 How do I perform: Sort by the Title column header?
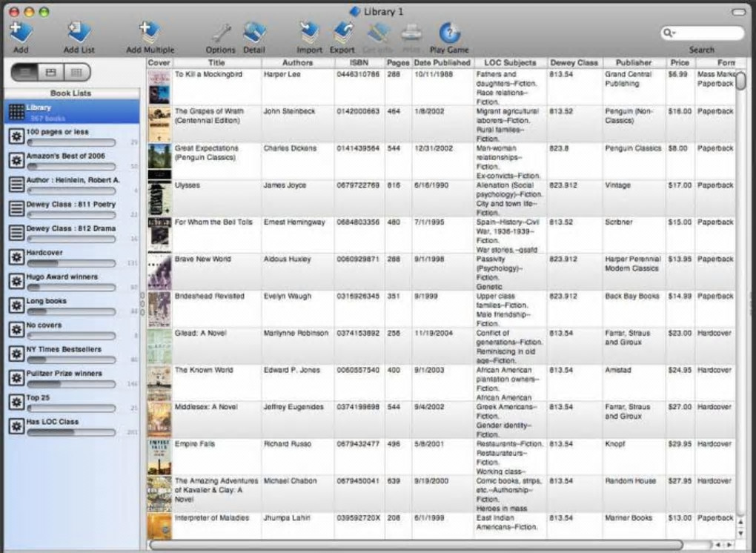click(217, 63)
